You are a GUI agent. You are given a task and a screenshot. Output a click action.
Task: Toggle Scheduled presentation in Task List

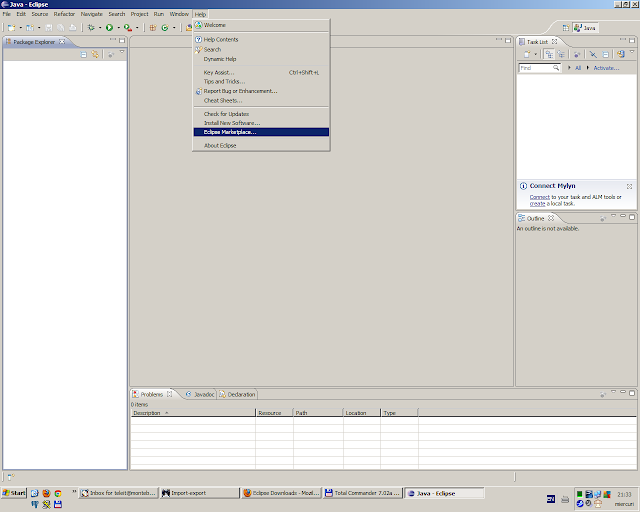pos(561,54)
